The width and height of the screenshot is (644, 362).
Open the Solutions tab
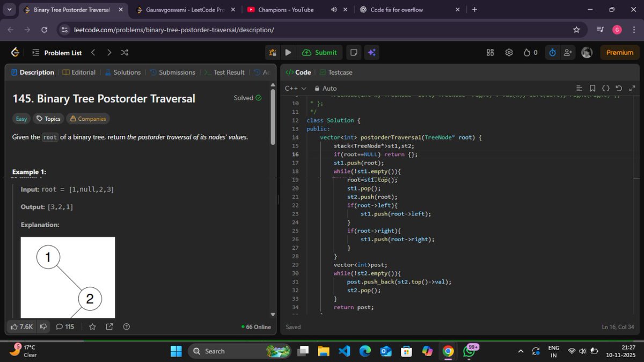[x=123, y=71]
